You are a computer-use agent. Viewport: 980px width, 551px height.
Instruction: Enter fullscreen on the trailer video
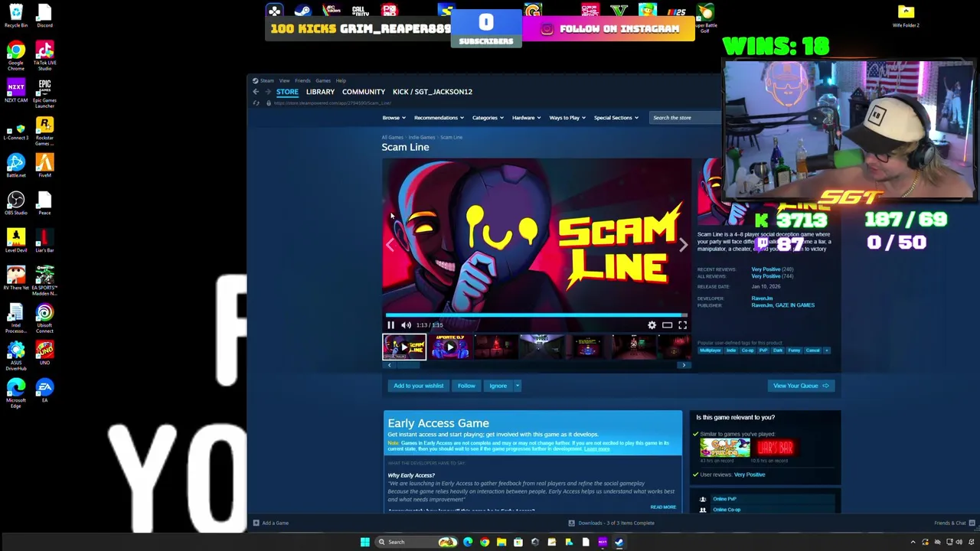point(682,325)
